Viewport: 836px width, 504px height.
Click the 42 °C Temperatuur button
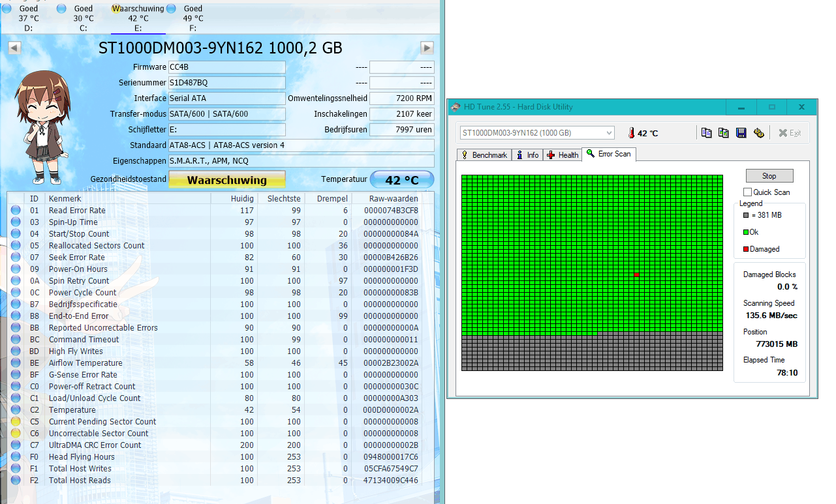pyautogui.click(x=401, y=180)
